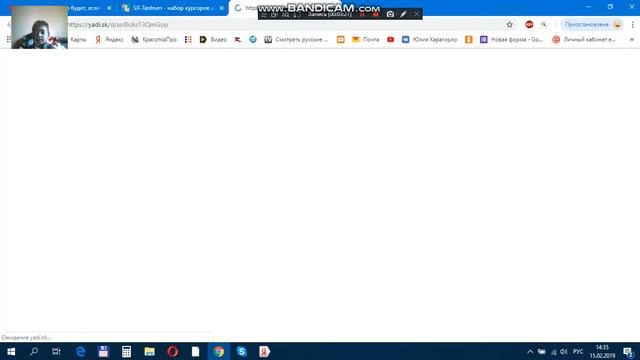Expand the hidden bookmarks chevron
This screenshot has width=640, height=360.
[x=632, y=40]
